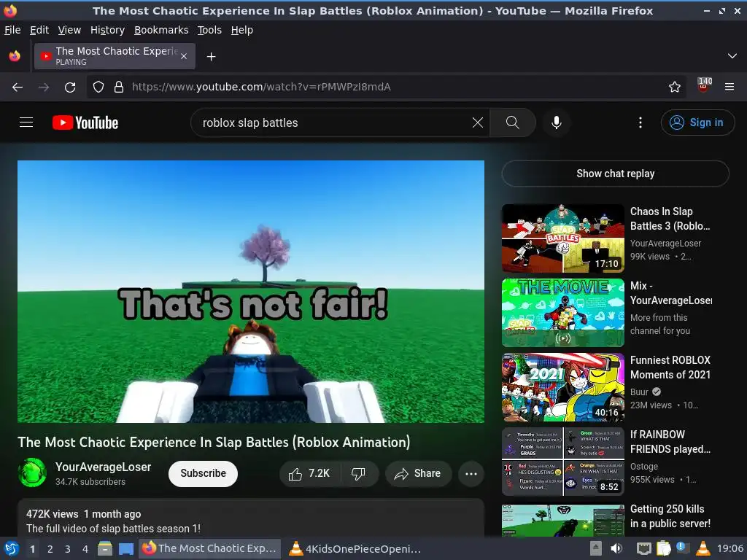
Task: Clear the search box with the X
Action: coord(477,122)
